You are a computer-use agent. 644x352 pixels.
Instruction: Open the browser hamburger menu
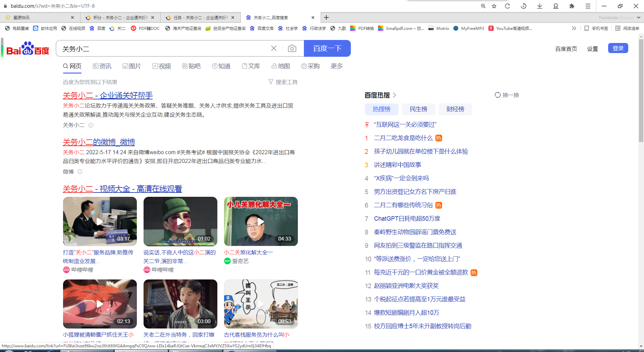tap(588, 6)
